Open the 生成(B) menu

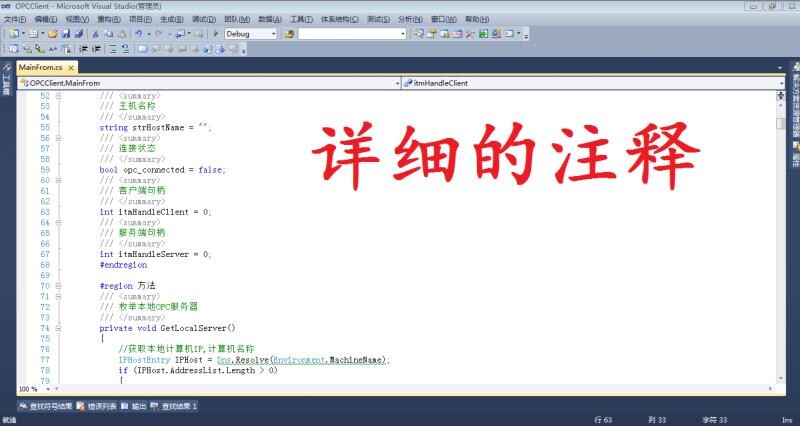(171, 19)
